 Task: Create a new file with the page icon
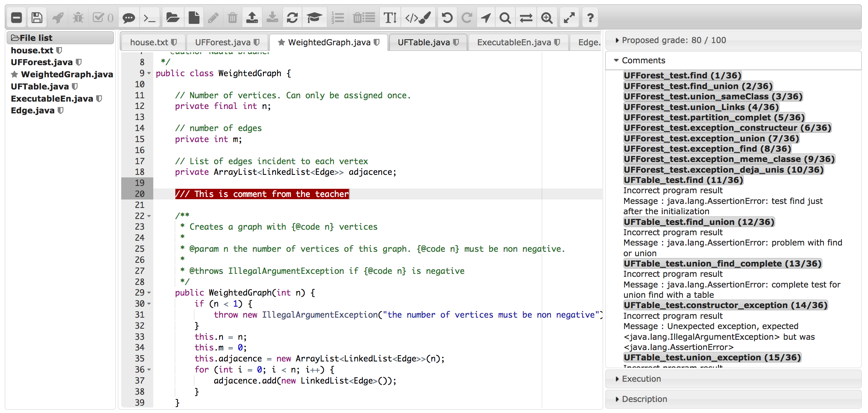tap(194, 18)
